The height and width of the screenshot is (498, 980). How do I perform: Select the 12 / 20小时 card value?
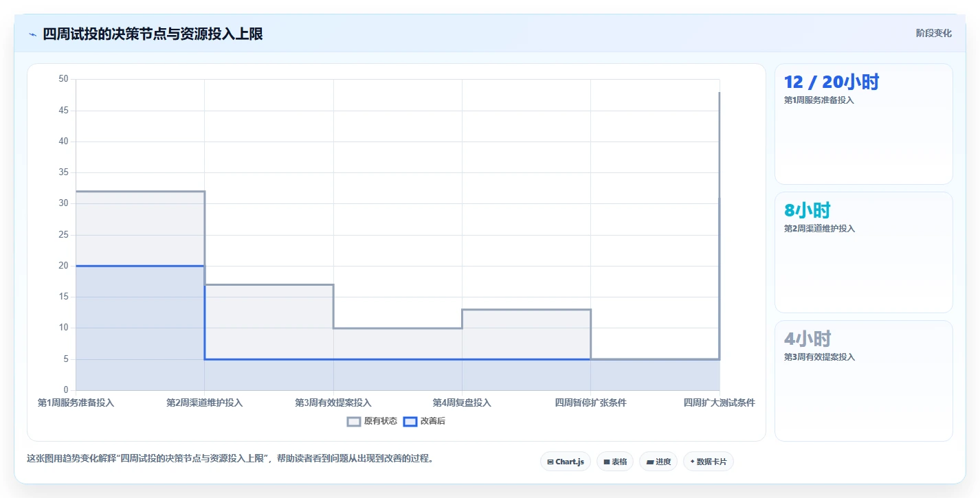pyautogui.click(x=832, y=82)
